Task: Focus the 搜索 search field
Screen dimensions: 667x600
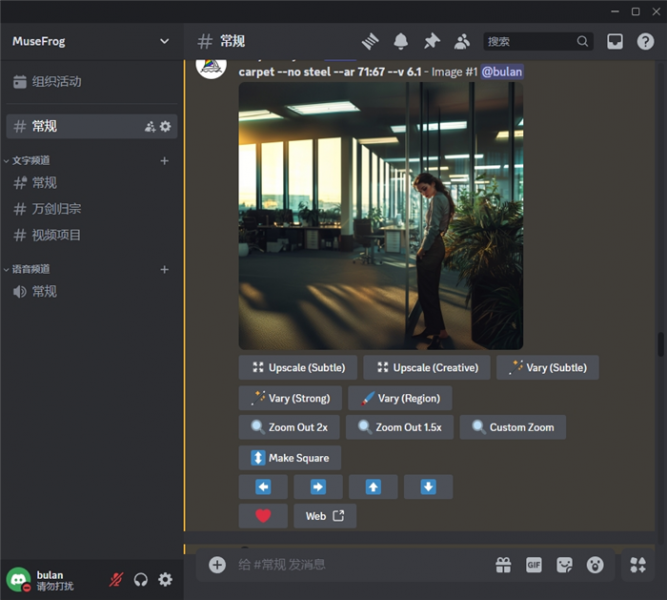Action: 538,41
